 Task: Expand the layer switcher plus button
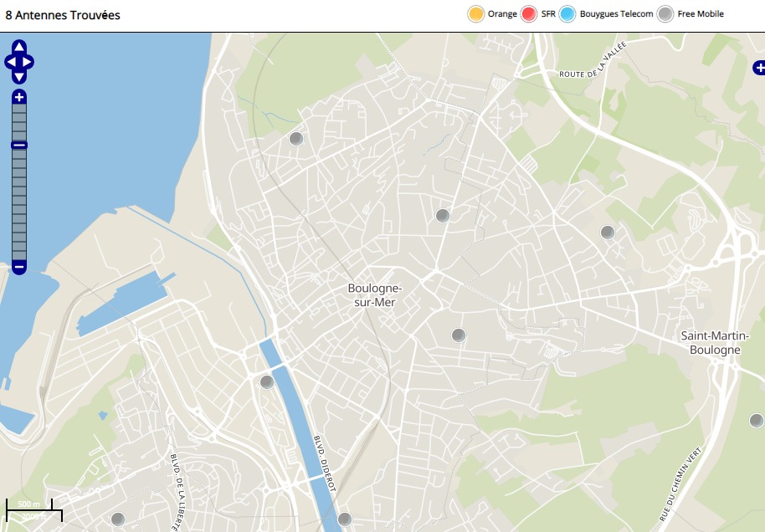(x=757, y=68)
